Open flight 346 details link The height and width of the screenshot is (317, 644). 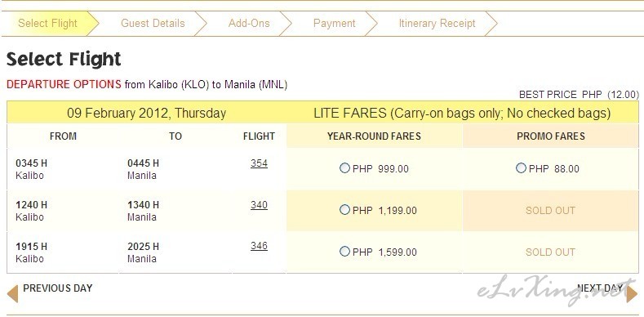[x=259, y=246]
